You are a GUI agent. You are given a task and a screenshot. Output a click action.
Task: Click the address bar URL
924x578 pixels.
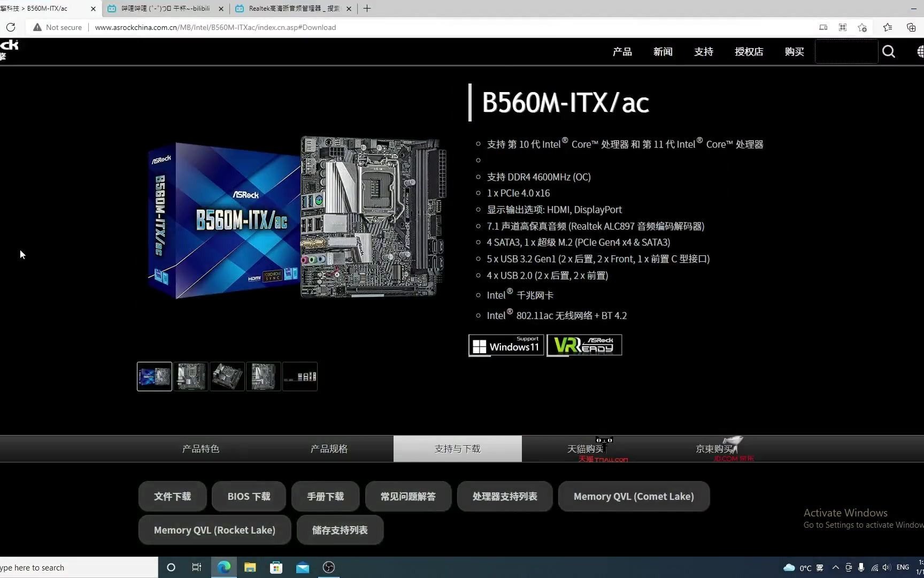215,27
